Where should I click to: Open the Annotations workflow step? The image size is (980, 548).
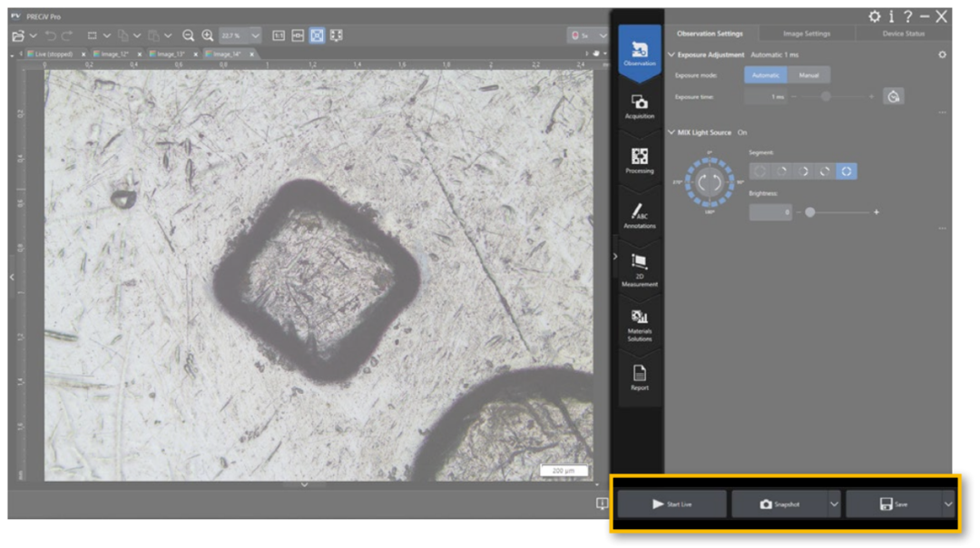click(640, 216)
